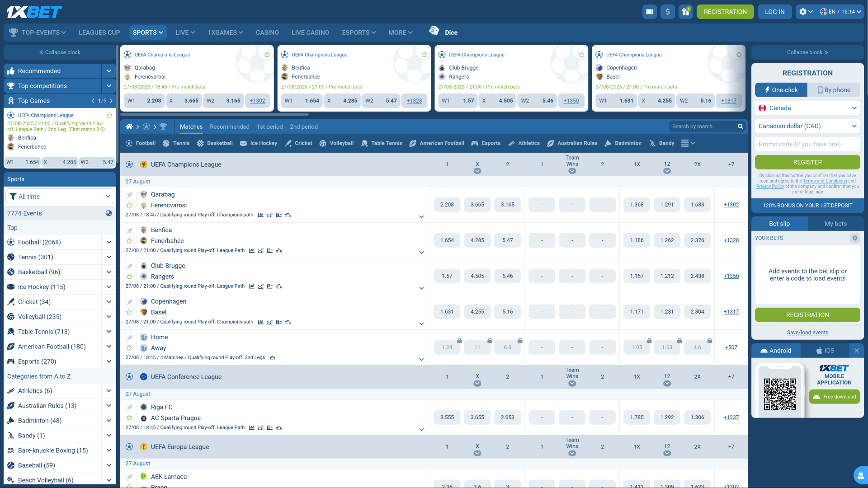The image size is (868, 488).
Task: Click the search magnifier next to Search by match
Action: point(740,127)
